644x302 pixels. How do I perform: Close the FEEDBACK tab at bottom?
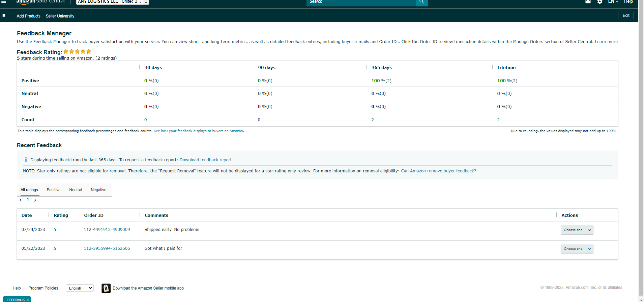[28, 300]
